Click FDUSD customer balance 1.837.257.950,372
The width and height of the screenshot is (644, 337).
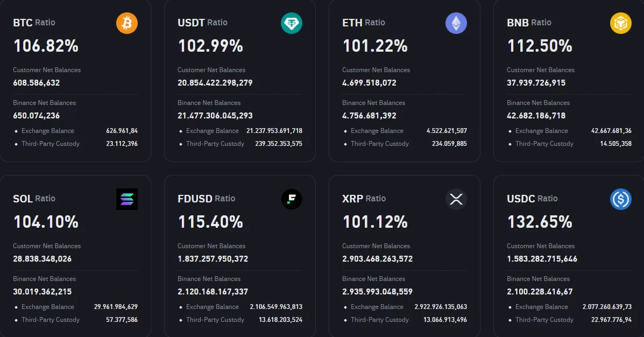point(213,259)
